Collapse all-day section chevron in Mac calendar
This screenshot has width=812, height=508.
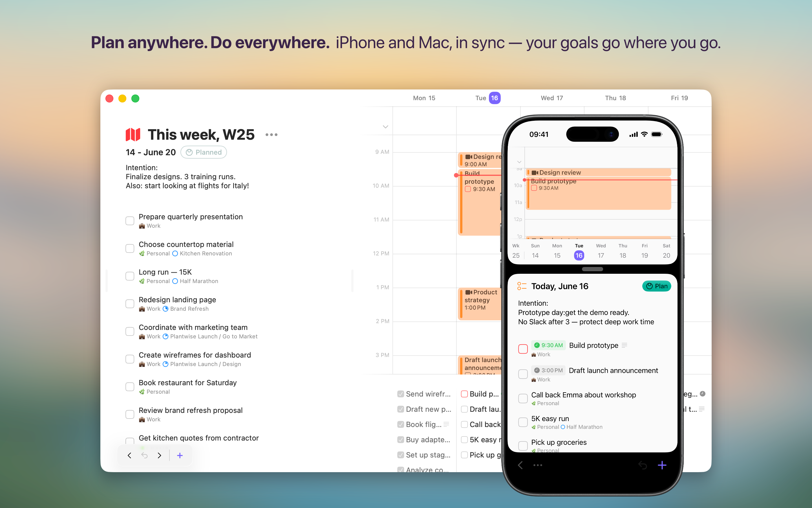(x=385, y=127)
